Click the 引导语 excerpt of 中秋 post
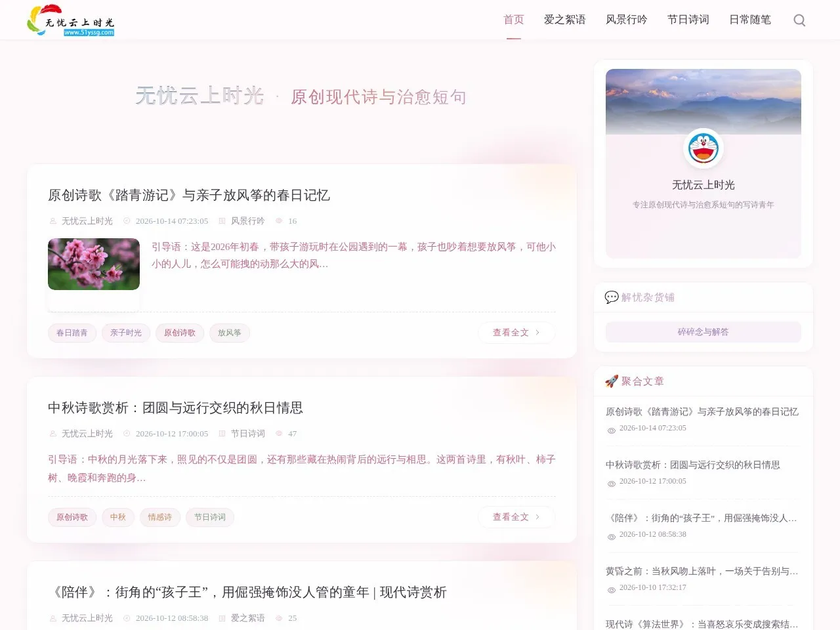Viewport: 840px width, 630px height. tap(302, 469)
